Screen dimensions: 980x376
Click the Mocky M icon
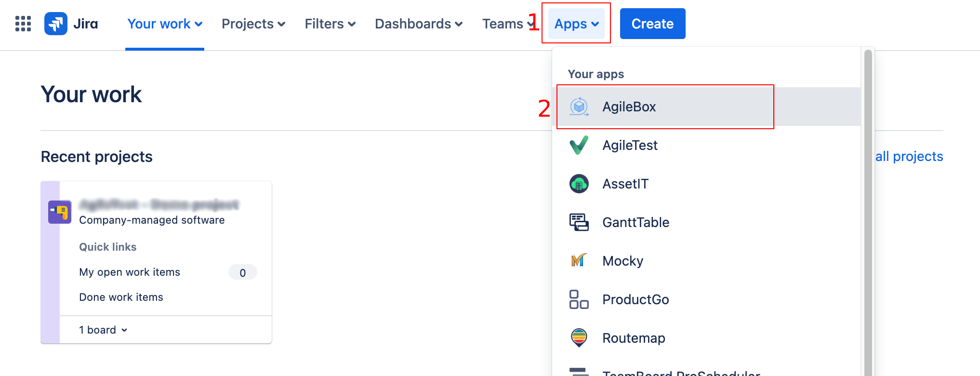point(579,261)
